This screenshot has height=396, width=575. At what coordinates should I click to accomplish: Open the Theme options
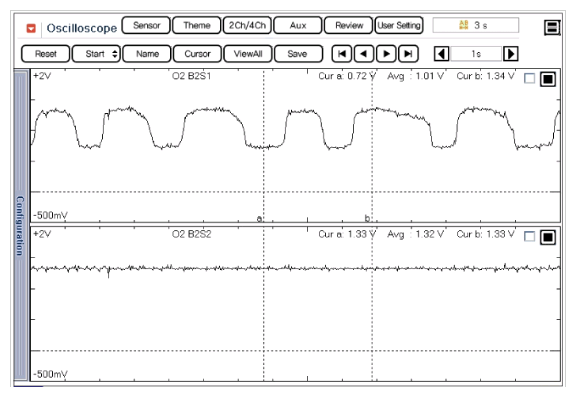197,25
